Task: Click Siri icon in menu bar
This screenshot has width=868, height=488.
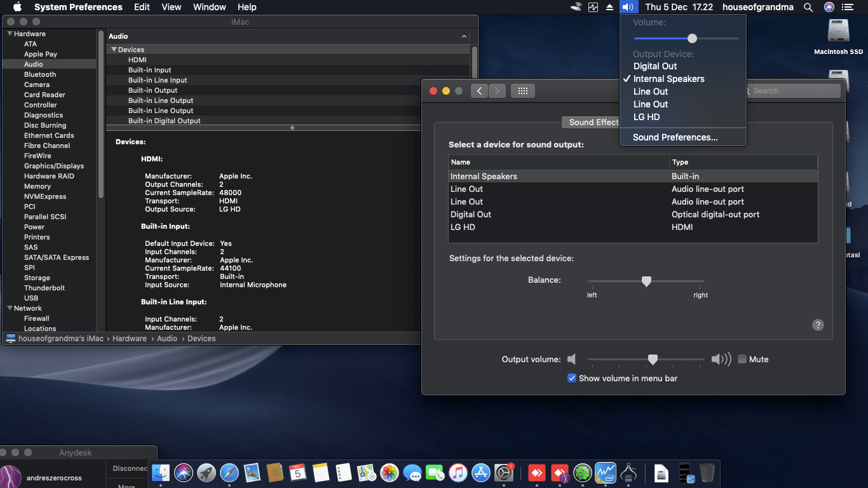Action: pyautogui.click(x=829, y=7)
